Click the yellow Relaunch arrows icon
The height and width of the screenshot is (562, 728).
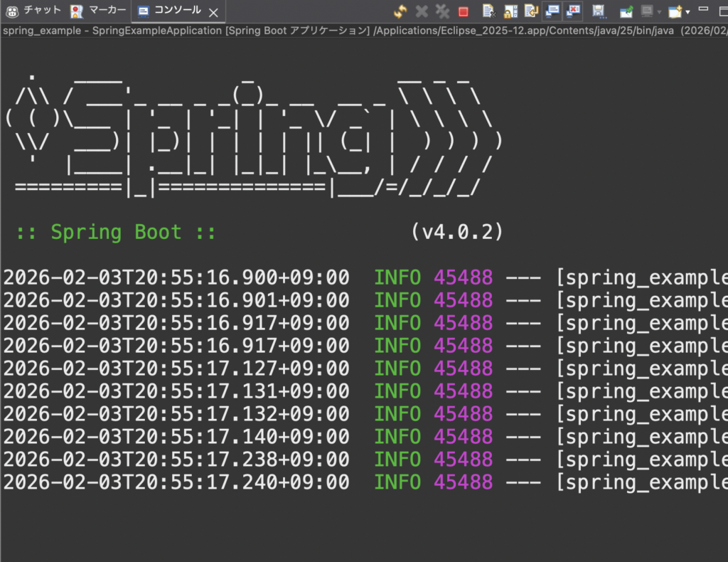[x=400, y=11]
